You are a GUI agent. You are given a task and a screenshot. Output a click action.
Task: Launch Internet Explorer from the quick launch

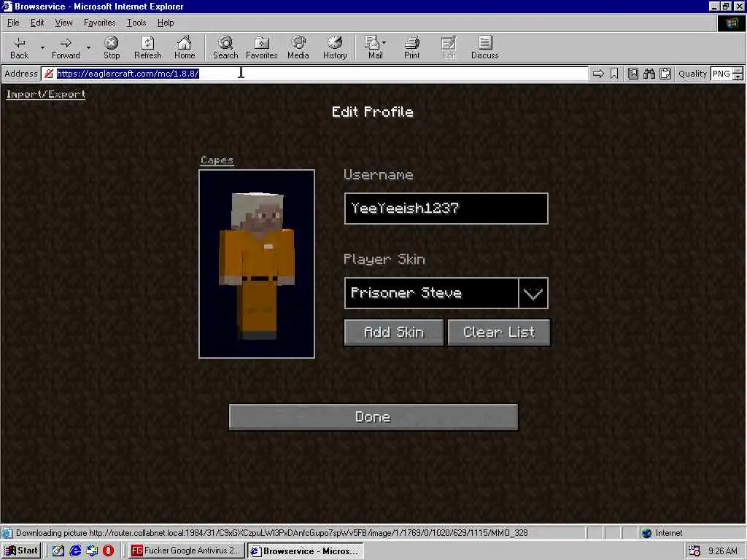(75, 551)
